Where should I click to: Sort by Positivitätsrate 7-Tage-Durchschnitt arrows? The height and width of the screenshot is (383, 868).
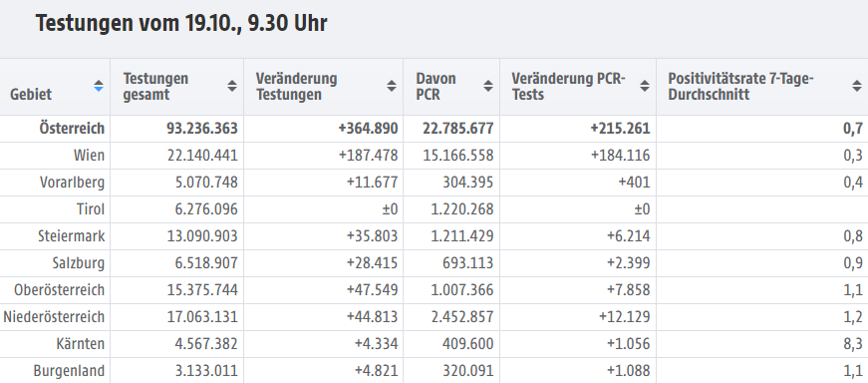coord(856,86)
